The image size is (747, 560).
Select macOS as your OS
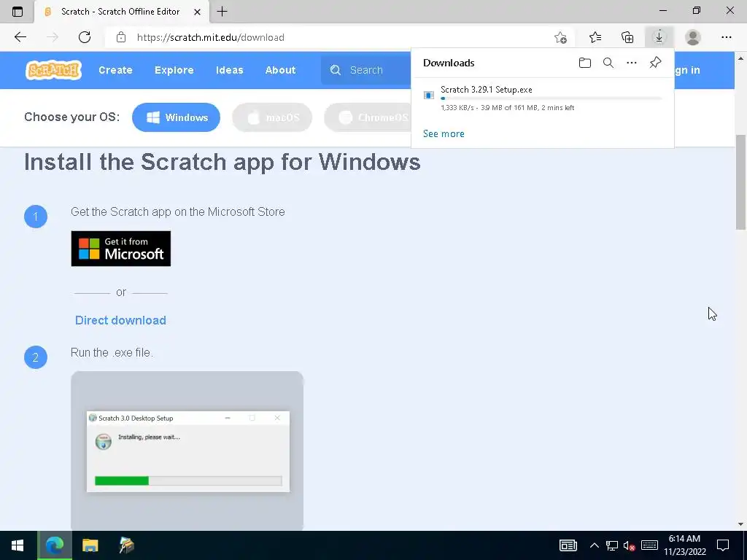(x=272, y=117)
